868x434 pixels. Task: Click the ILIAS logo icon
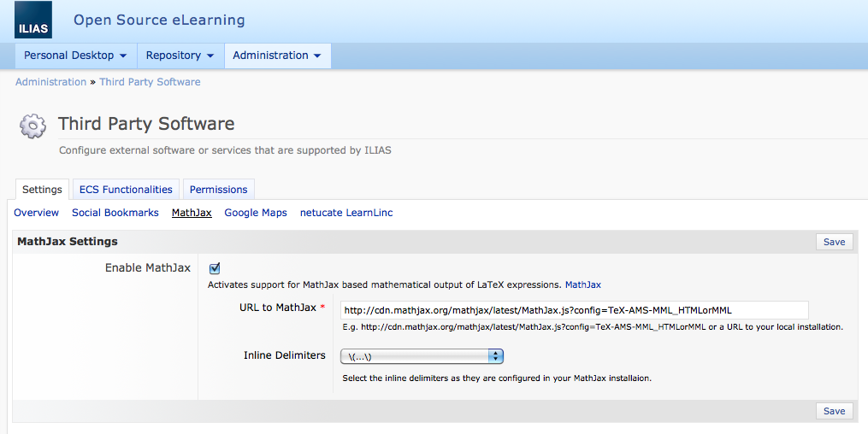[x=33, y=20]
